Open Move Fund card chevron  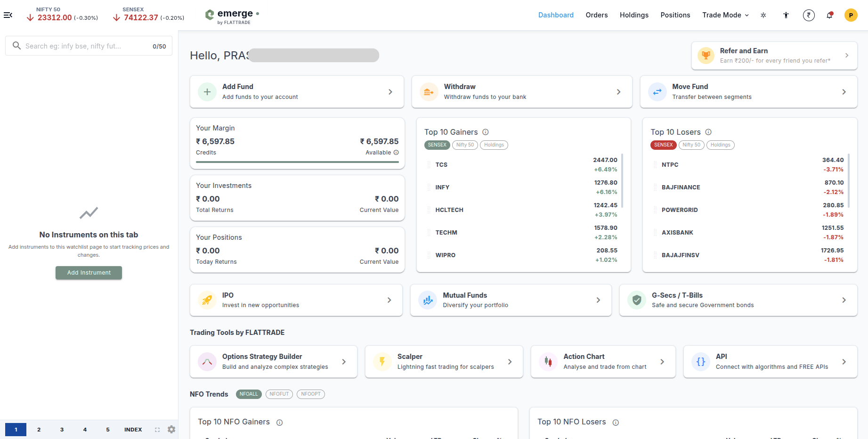point(844,92)
